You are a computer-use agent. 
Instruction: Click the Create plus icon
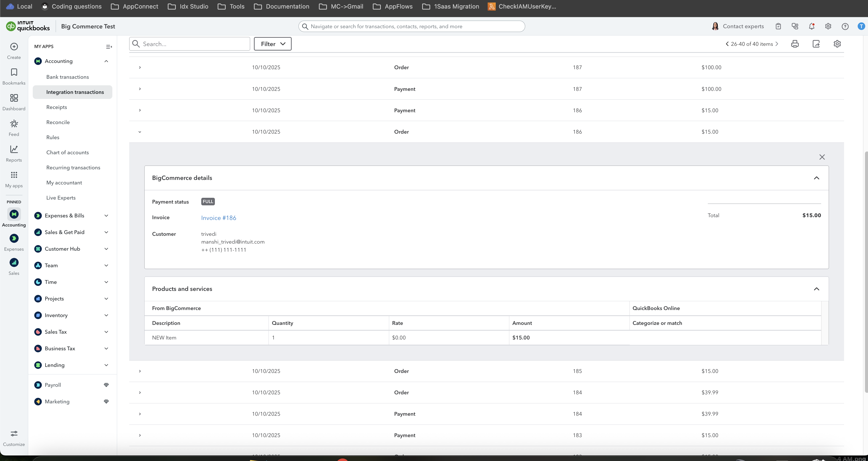click(x=14, y=47)
